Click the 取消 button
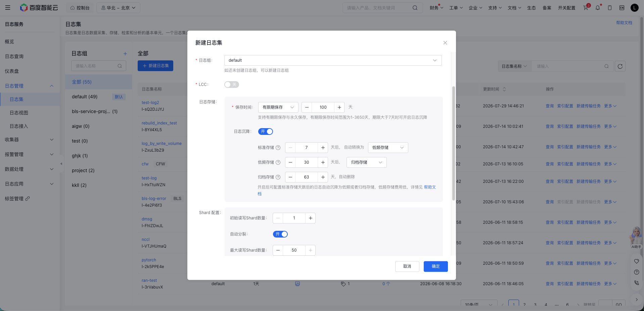 (407, 266)
